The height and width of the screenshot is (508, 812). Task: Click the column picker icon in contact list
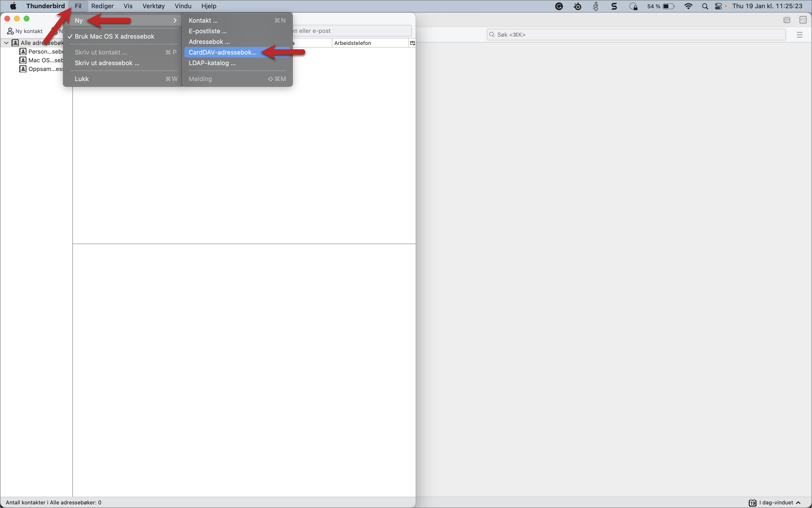click(x=412, y=43)
